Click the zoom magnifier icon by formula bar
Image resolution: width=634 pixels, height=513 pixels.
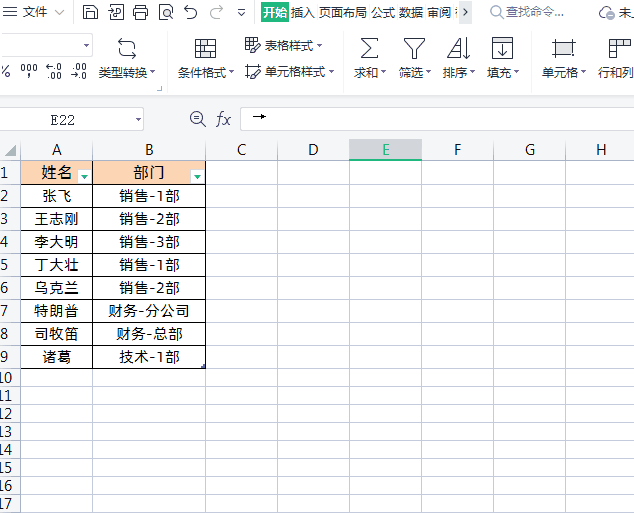[x=198, y=119]
